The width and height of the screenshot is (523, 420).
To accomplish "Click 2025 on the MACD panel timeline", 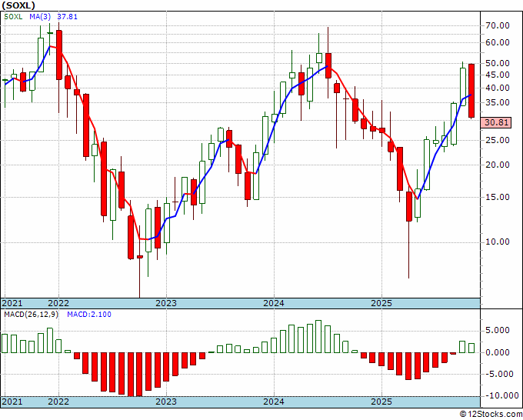I will coord(381,402).
